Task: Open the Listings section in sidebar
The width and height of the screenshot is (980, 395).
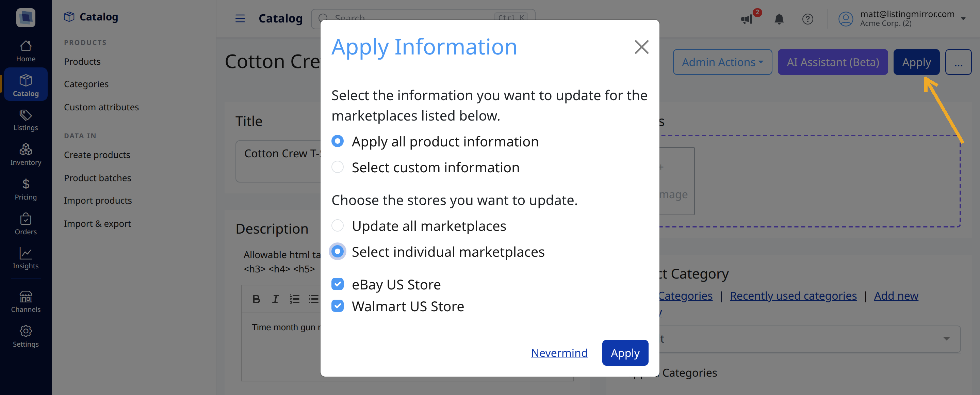Action: pyautogui.click(x=26, y=120)
